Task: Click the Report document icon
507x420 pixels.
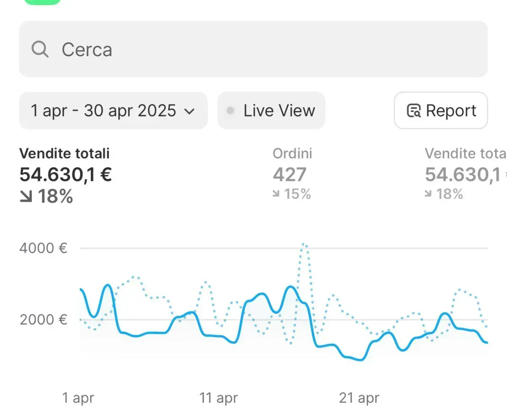Action: click(x=414, y=111)
